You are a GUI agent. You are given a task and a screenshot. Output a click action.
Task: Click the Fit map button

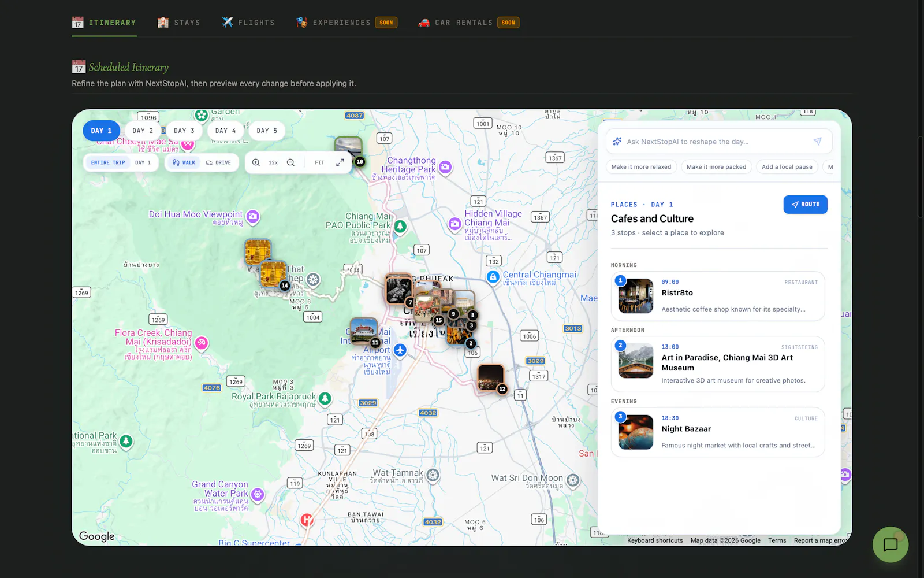(319, 162)
